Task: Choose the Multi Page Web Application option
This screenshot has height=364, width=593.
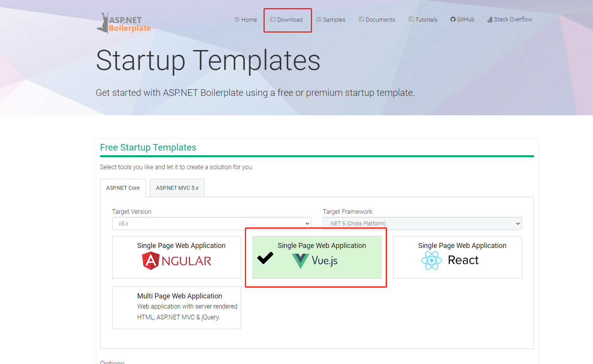Action: pyautogui.click(x=177, y=307)
